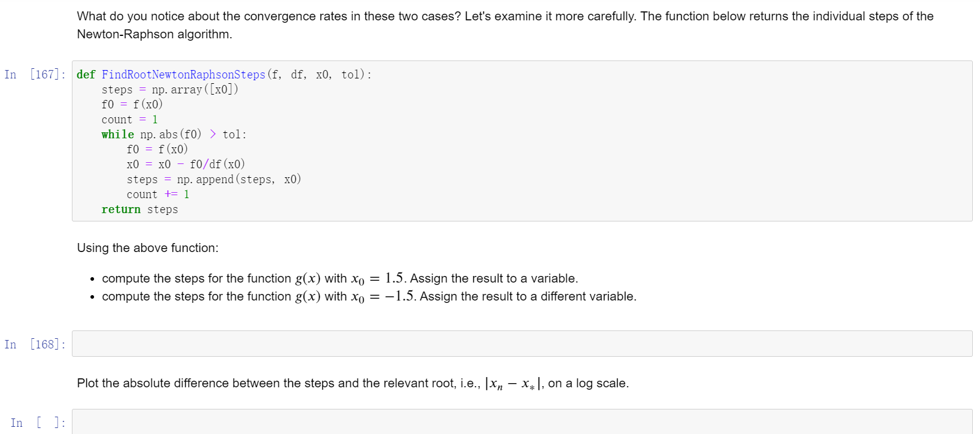Click the x0 = x0 - f0/df(x0) line
This screenshot has width=980, height=434.
tap(184, 164)
